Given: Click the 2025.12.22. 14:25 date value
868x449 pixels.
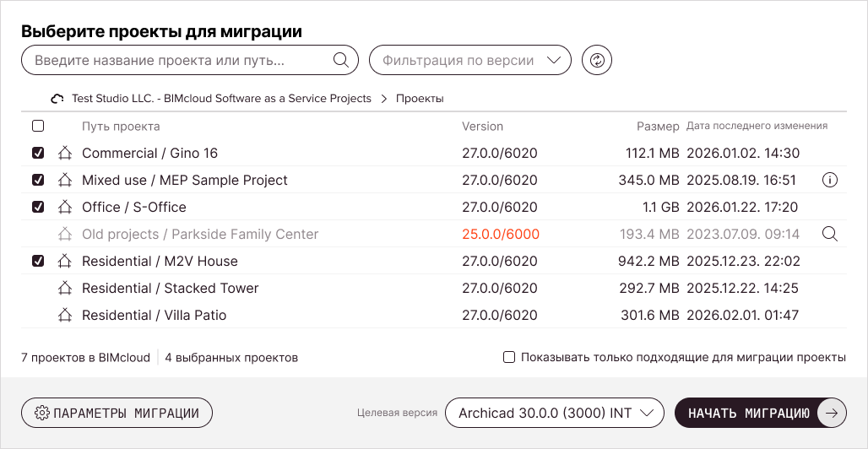Looking at the screenshot, I should click(742, 288).
